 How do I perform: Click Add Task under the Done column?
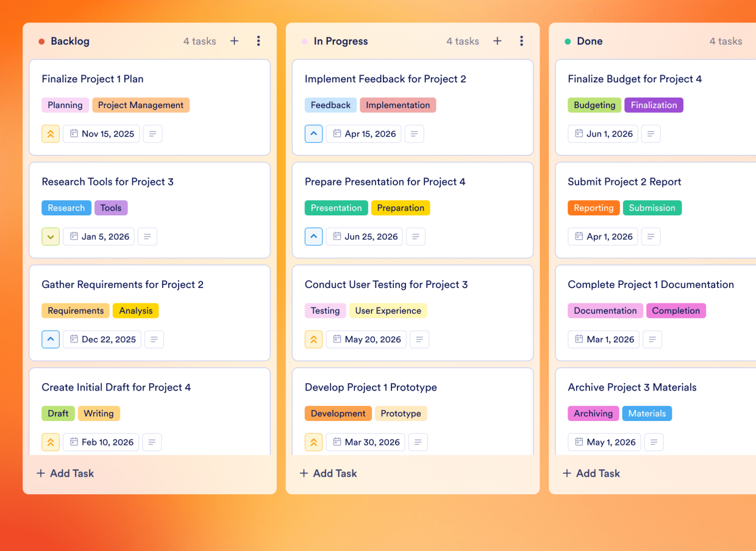(x=591, y=473)
